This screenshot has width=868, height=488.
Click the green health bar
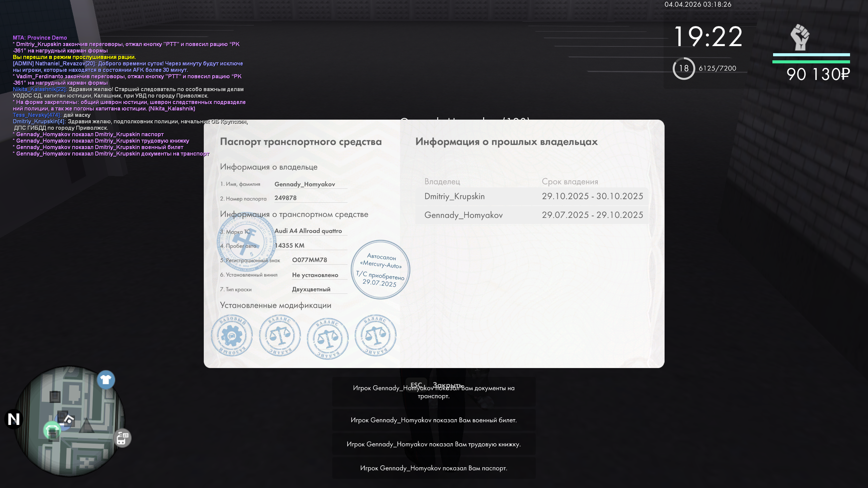click(811, 62)
